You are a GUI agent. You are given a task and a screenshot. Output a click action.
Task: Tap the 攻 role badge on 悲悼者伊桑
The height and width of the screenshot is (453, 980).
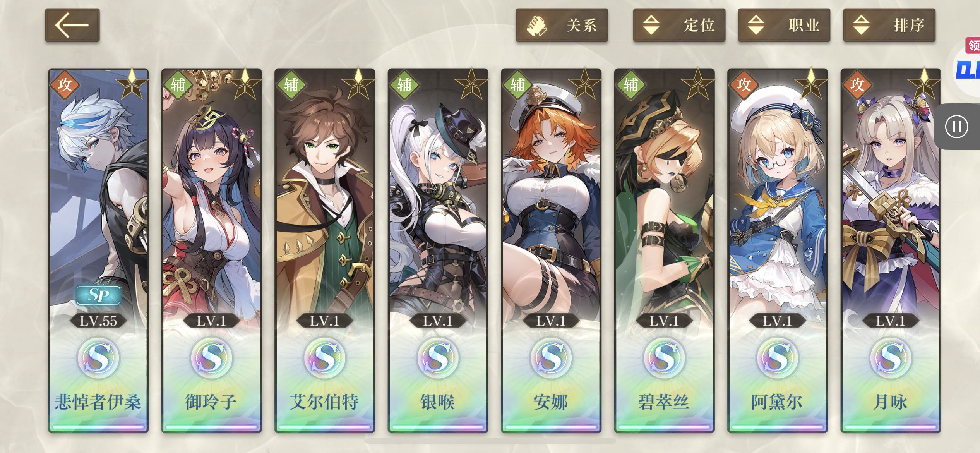tap(65, 84)
